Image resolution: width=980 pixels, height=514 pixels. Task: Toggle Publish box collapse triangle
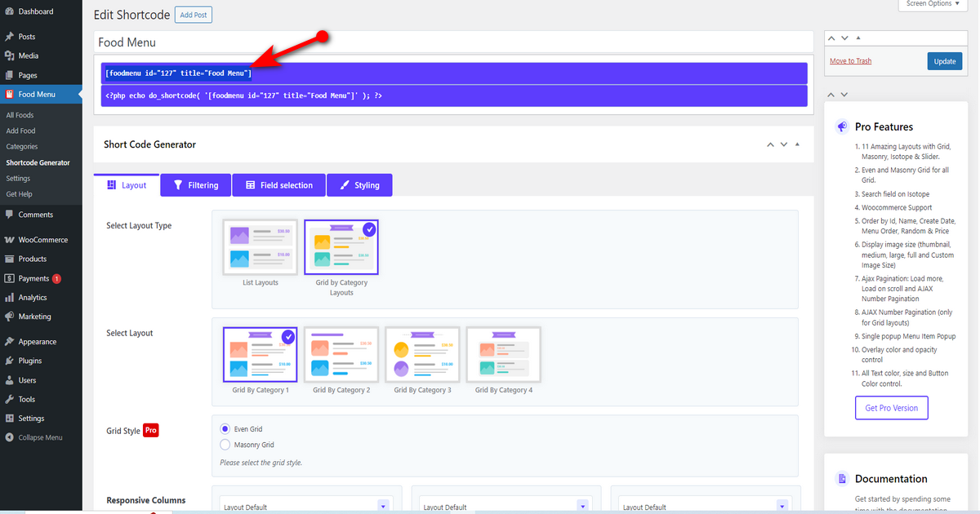point(858,38)
